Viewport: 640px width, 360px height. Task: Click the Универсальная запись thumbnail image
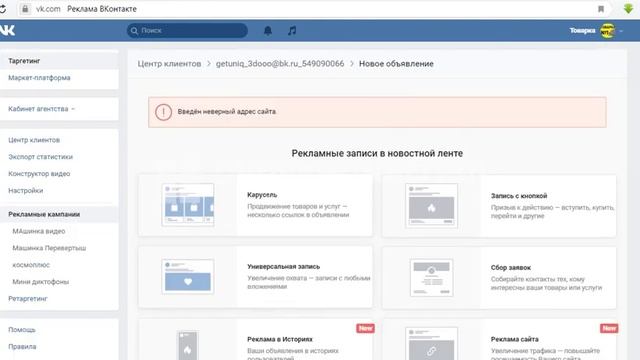(x=188, y=276)
